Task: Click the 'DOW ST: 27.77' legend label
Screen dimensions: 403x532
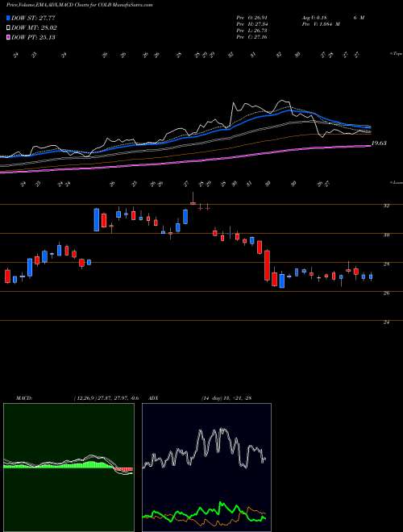Action: [x=33, y=19]
